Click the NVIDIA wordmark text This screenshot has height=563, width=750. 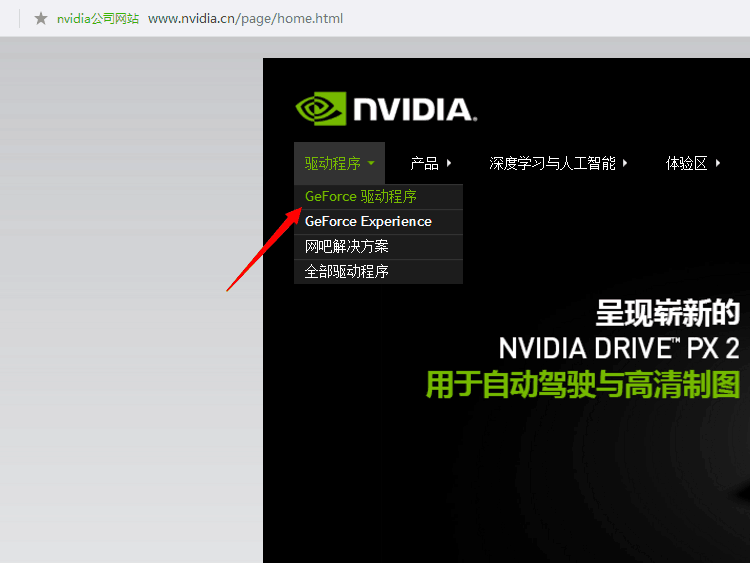pos(415,109)
